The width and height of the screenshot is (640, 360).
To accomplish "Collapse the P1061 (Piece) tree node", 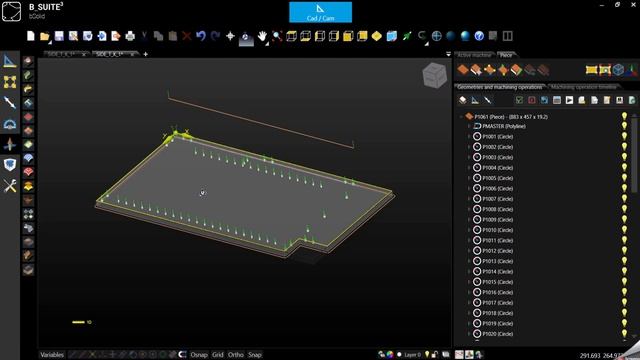I will [461, 117].
